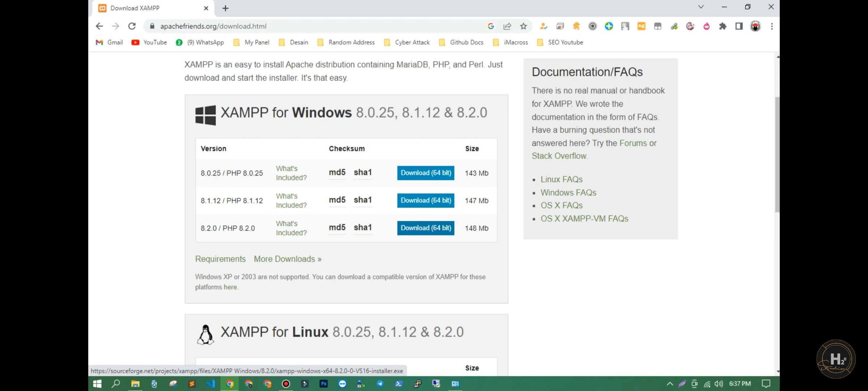The width and height of the screenshot is (868, 391).
Task: Follow 'here' link for XP version
Action: 230,287
